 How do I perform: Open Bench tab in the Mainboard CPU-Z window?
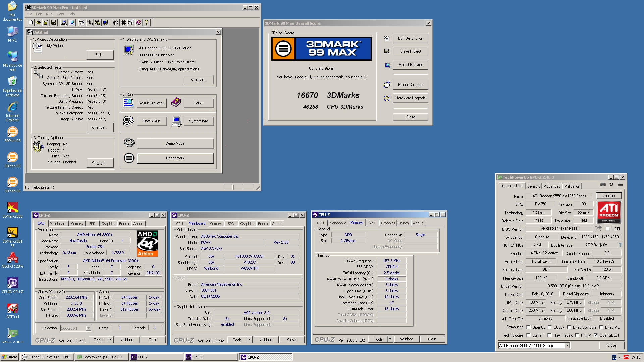pos(263,224)
